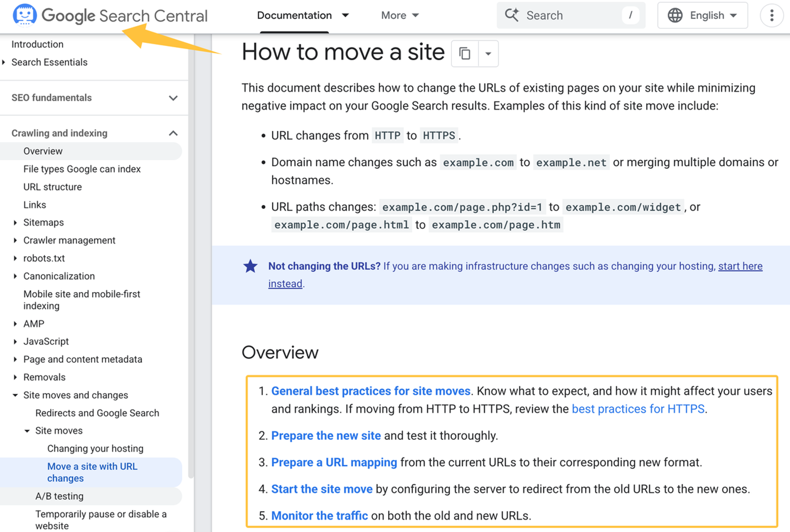This screenshot has height=532, width=790.
Task: Expand Page and content metadata item
Action: pyautogui.click(x=15, y=359)
